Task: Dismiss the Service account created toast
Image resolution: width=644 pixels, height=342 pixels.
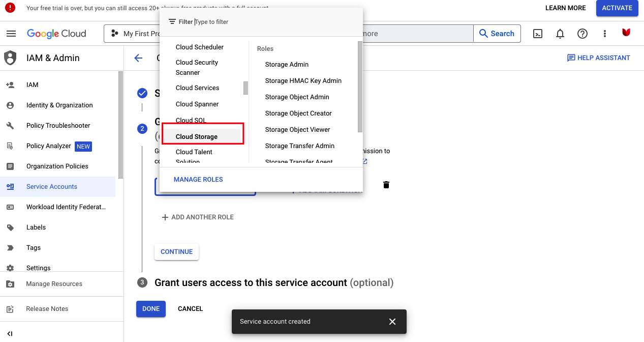Action: point(392,322)
